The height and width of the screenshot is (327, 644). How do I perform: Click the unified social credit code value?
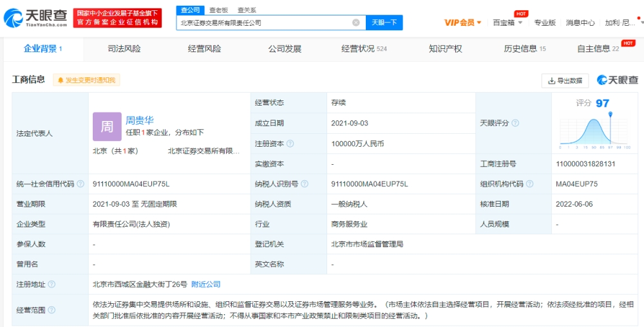[x=131, y=184]
